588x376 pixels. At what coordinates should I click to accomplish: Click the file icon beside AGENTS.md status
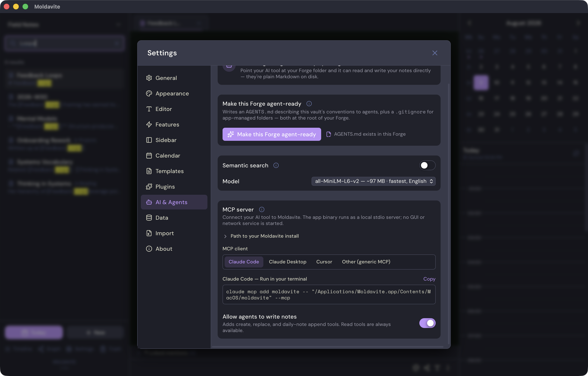coord(328,134)
